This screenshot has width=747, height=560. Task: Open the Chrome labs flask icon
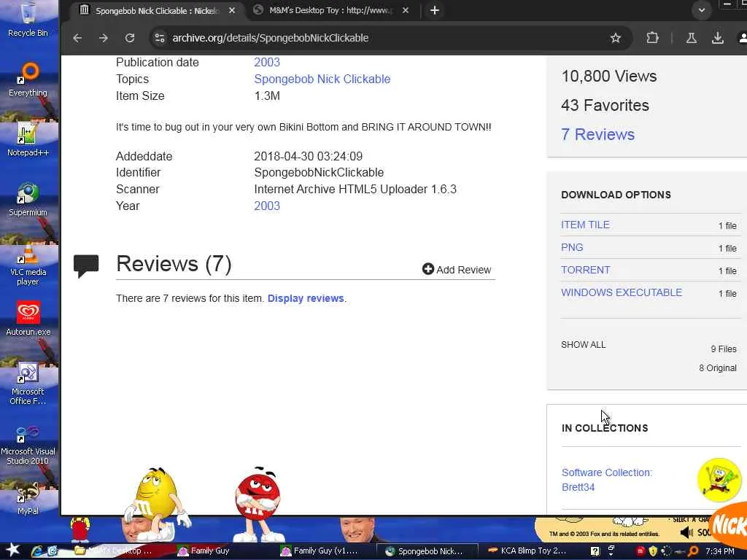pyautogui.click(x=692, y=38)
